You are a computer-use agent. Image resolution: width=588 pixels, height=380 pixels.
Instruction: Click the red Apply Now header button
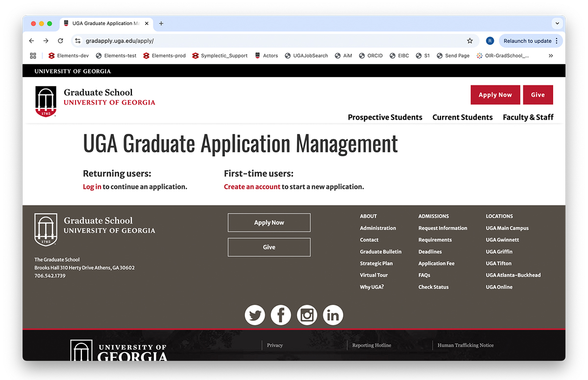point(495,95)
